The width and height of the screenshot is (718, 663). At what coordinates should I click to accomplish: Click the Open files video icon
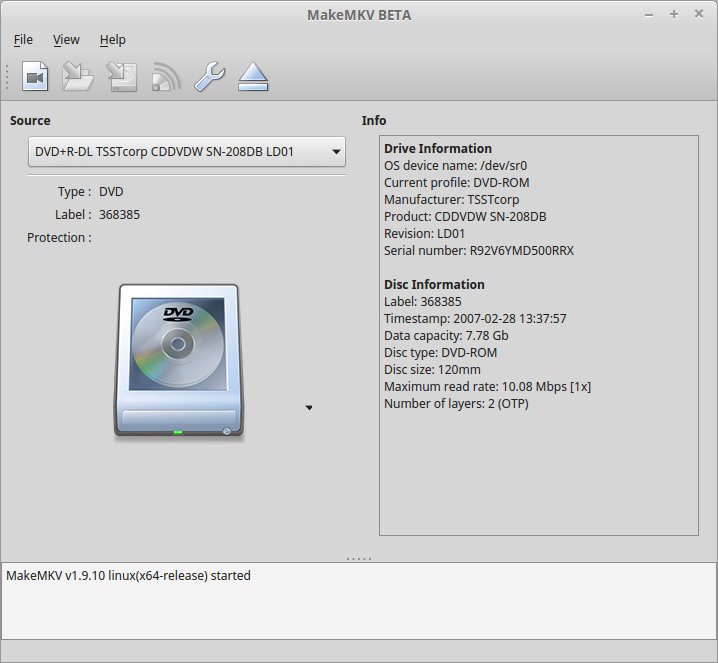click(x=35, y=76)
